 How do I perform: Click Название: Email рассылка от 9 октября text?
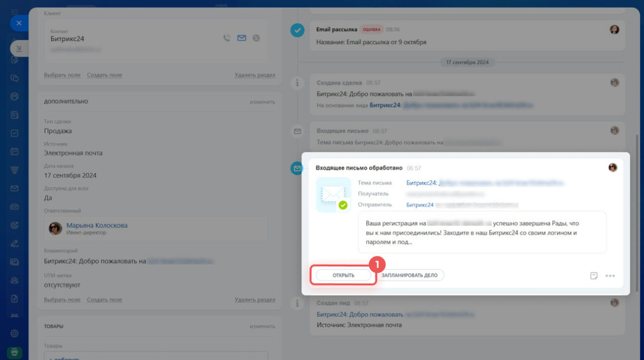371,42
